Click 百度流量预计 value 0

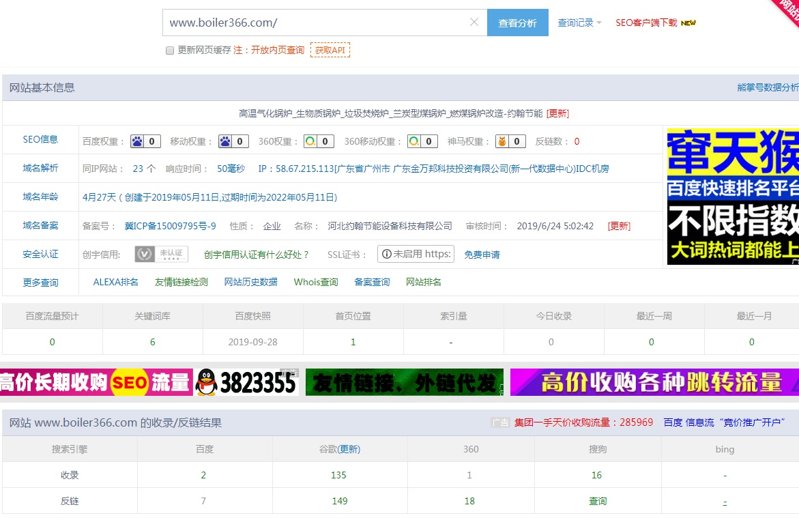click(52, 342)
